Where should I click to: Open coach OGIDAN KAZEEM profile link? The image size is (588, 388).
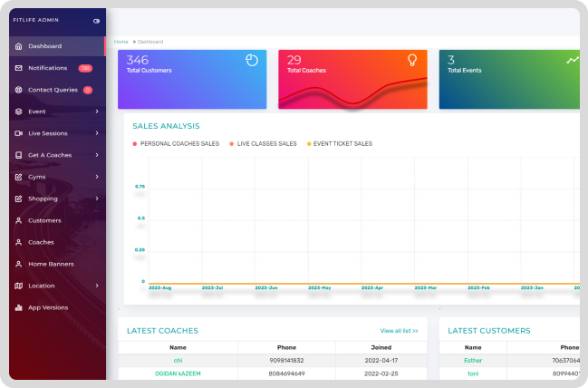coord(178,373)
